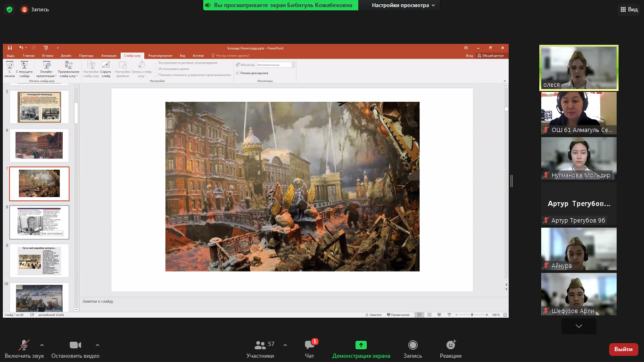Screen dimensions: 644x362
Task: Expand audio options arrow beside microphone
Action: 42,345
